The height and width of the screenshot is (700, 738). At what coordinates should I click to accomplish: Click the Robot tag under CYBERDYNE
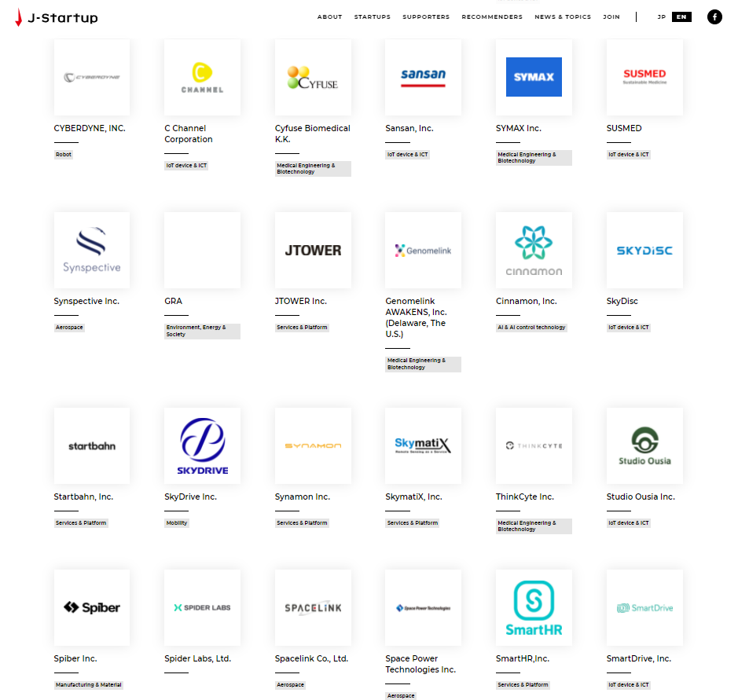(x=64, y=154)
